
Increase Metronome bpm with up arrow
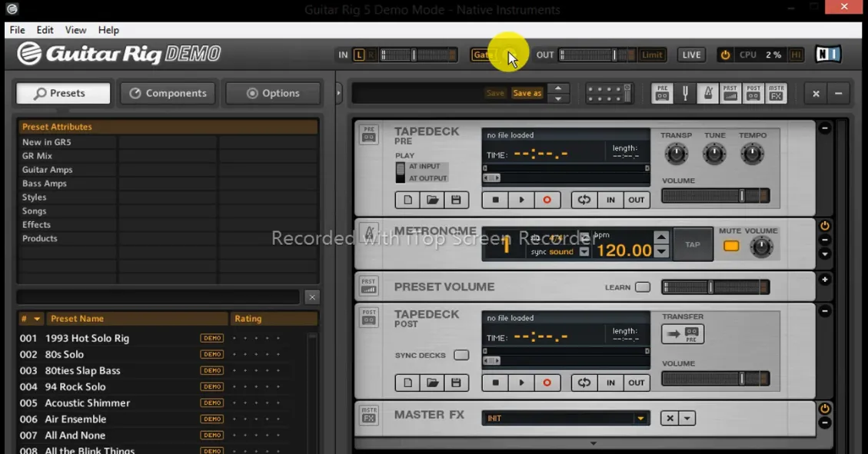click(x=661, y=237)
